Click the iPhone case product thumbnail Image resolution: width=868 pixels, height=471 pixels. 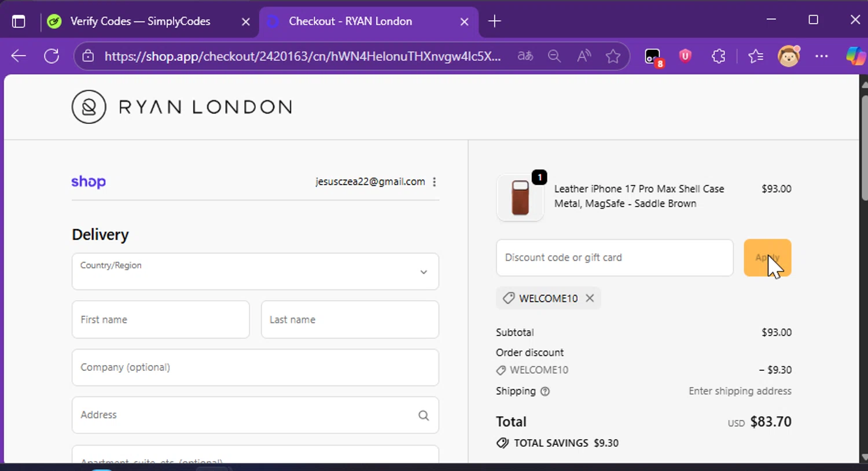click(520, 198)
